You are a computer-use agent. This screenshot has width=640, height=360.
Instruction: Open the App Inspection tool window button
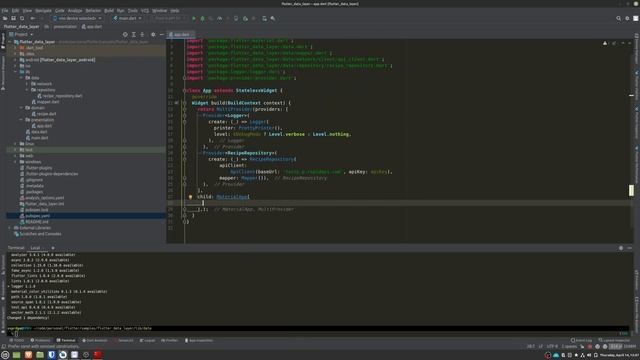[x=199, y=340]
